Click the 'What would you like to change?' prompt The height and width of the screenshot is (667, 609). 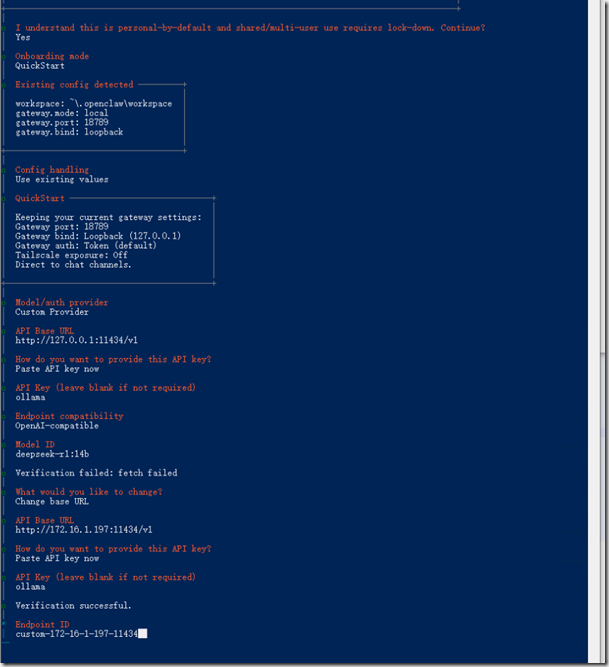point(88,491)
